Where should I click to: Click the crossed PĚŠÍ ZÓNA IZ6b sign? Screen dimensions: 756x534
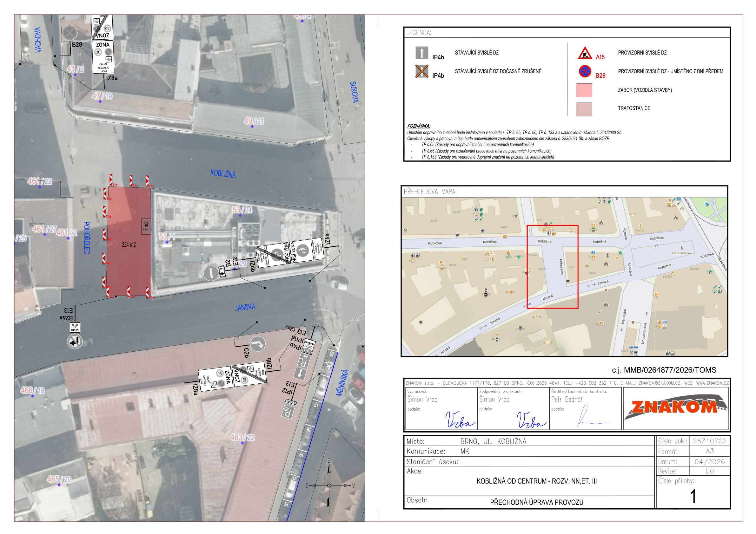pyautogui.click(x=273, y=255)
